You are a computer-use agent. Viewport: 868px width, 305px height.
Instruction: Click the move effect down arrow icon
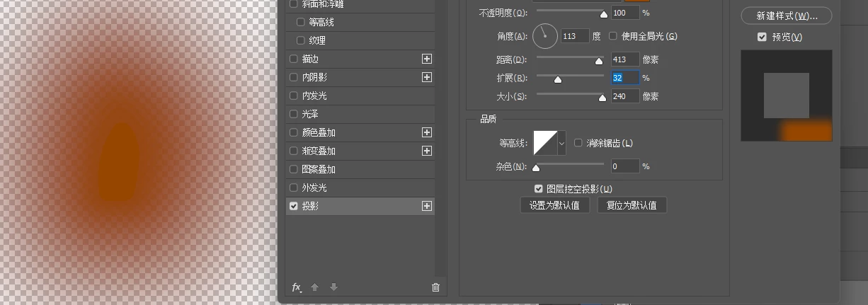pos(333,287)
